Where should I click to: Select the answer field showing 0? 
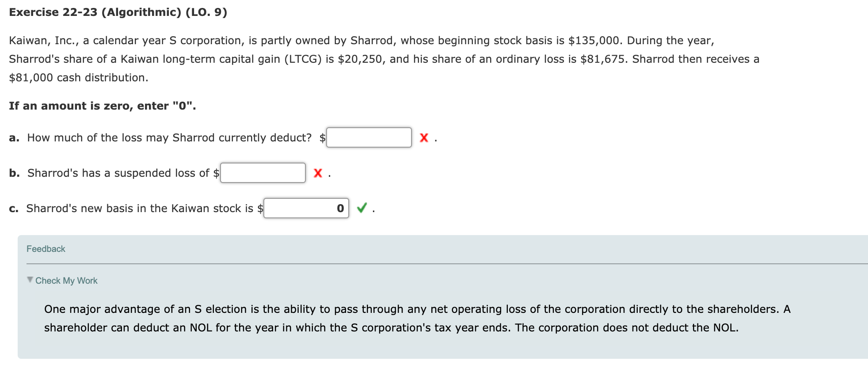pos(306,207)
